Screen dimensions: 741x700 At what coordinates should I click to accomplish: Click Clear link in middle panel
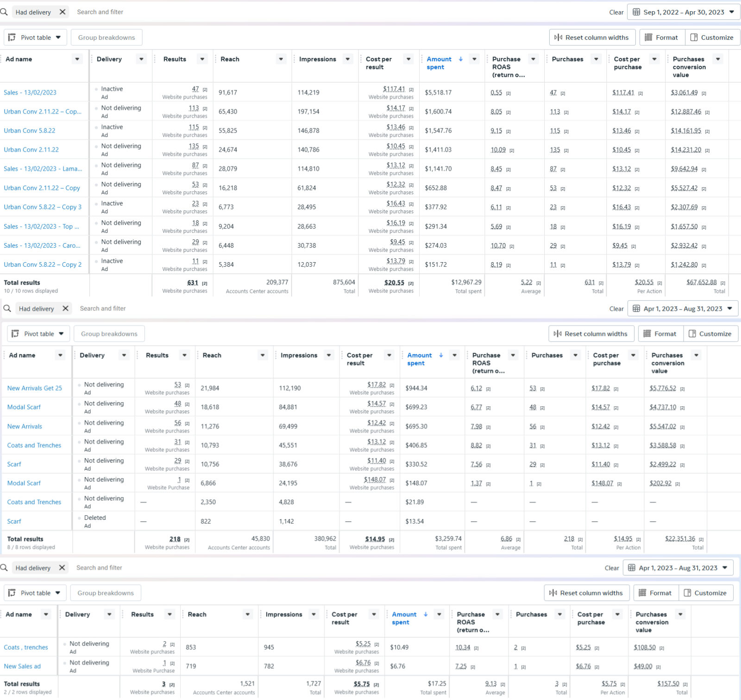coord(616,309)
